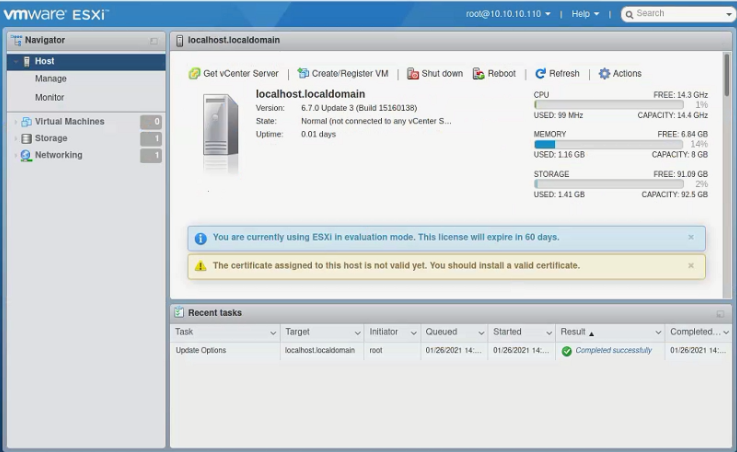
Task: Expand the Storage tree node
Action: click(x=16, y=139)
